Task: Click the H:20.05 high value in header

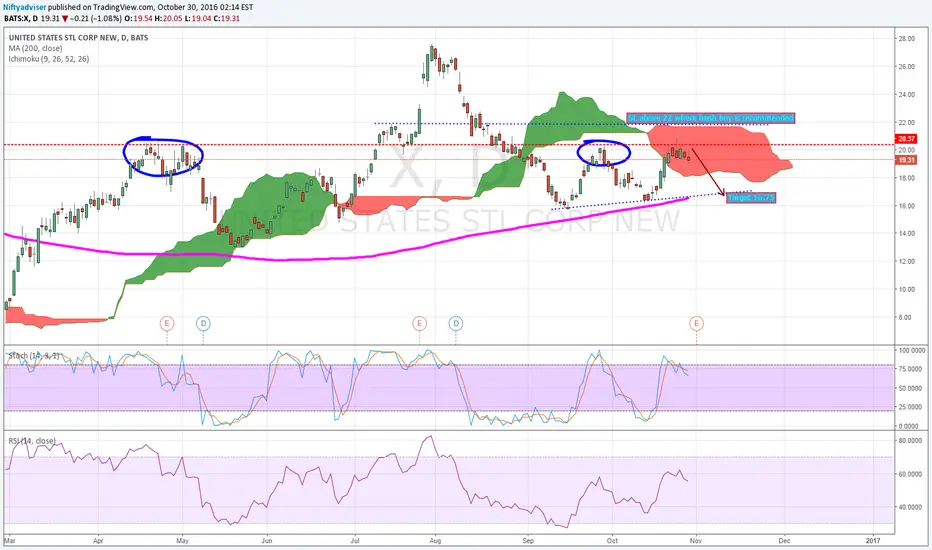Action: click(167, 18)
